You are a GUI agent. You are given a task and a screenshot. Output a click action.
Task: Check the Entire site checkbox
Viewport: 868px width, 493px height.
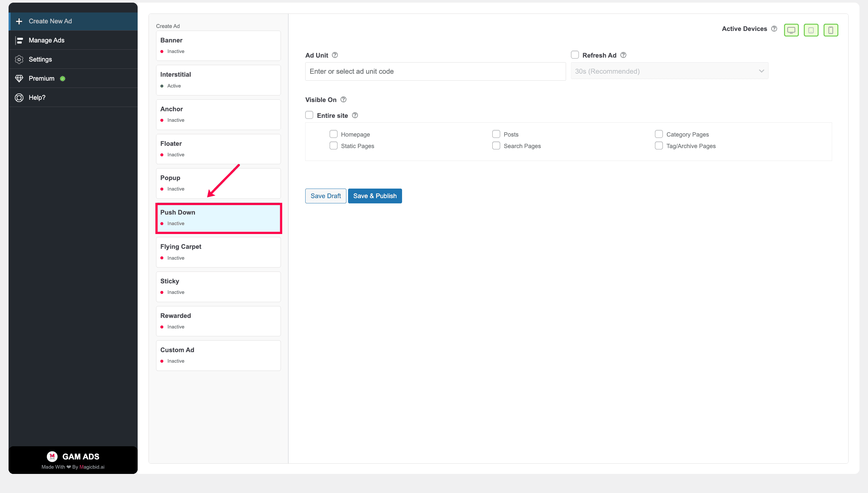tap(309, 115)
